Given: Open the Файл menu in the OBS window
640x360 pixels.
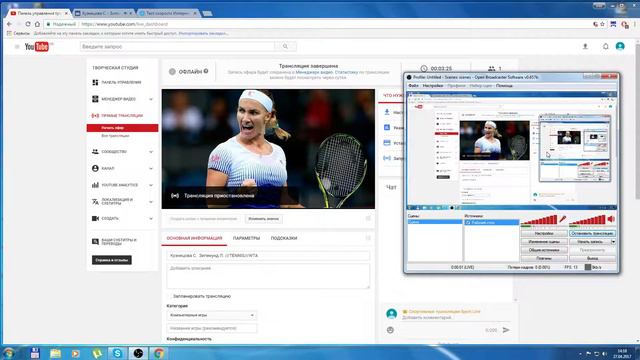Looking at the screenshot, I should coord(413,86).
